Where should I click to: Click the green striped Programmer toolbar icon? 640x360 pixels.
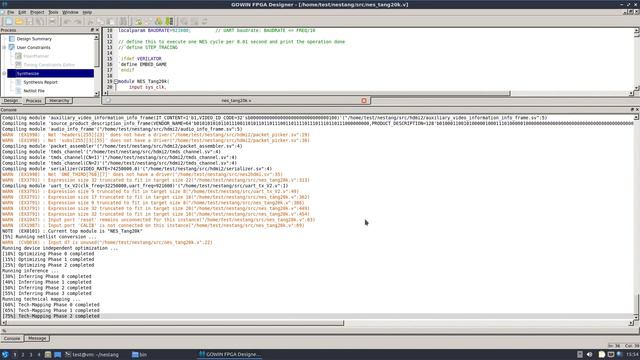[x=169, y=21]
